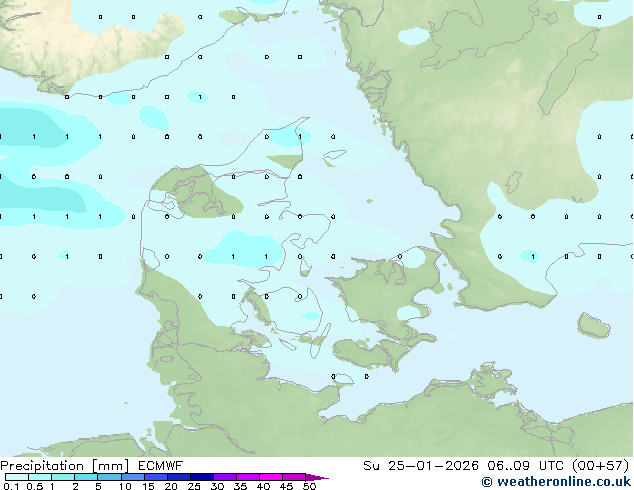The height and width of the screenshot is (490, 634).
Task: Click the 'ECMWF' model label
Action: [x=161, y=466]
